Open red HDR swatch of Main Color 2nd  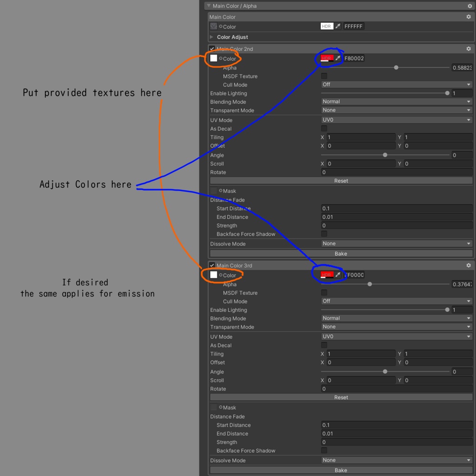coord(327,58)
